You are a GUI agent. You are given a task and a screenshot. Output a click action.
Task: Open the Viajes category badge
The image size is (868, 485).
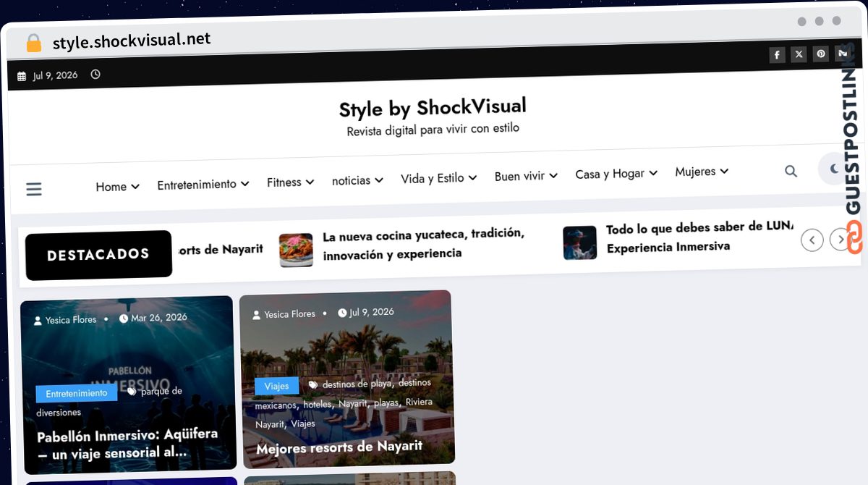(276, 387)
